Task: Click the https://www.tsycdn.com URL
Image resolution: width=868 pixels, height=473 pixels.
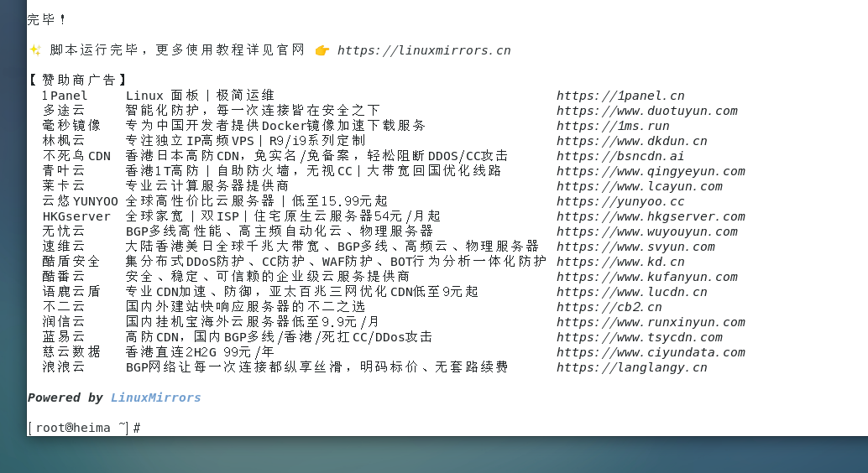Action: coord(640,337)
